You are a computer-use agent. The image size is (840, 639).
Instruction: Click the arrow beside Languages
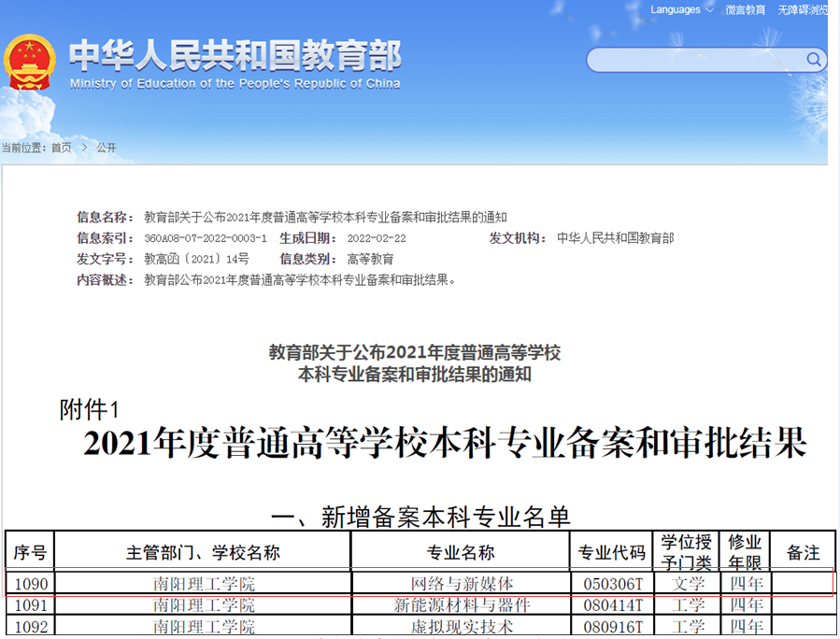pos(709,10)
